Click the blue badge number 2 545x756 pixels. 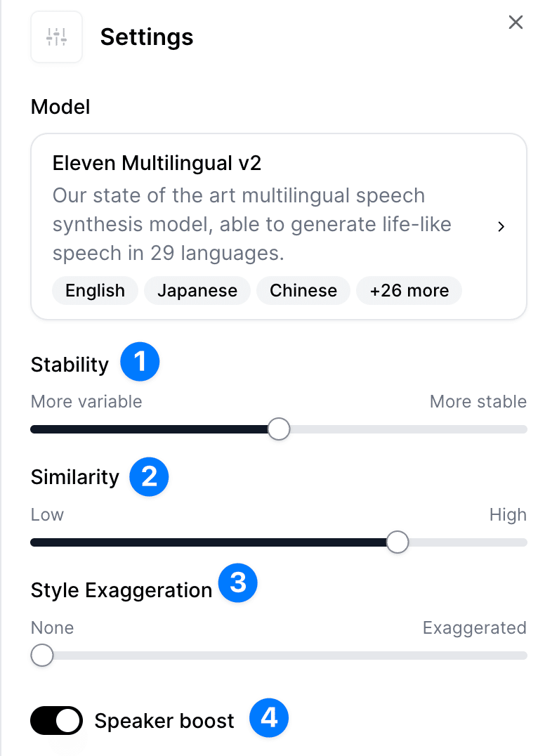click(x=149, y=476)
